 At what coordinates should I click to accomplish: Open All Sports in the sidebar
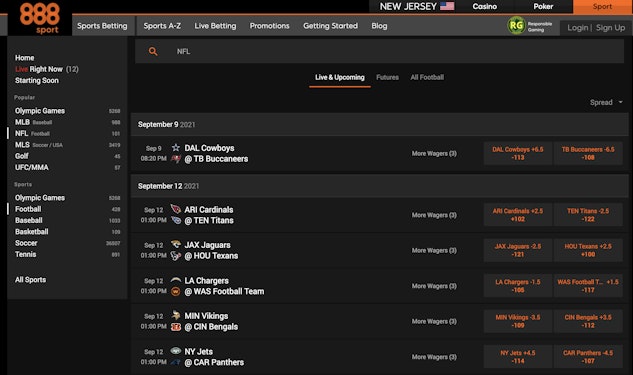30,280
